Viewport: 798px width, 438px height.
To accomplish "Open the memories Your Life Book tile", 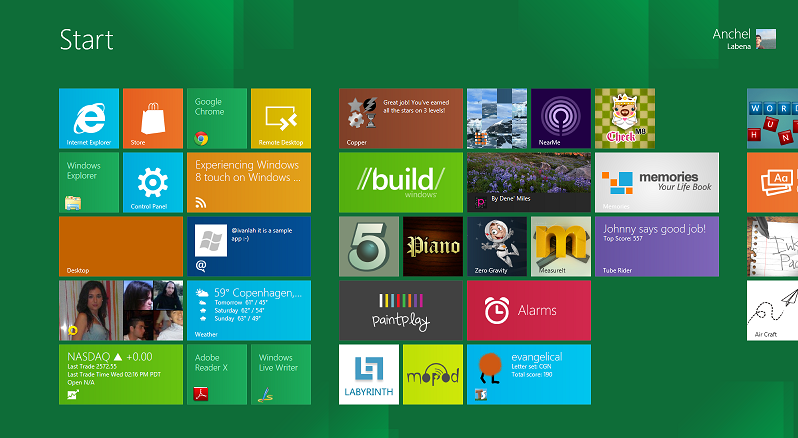I will click(657, 183).
